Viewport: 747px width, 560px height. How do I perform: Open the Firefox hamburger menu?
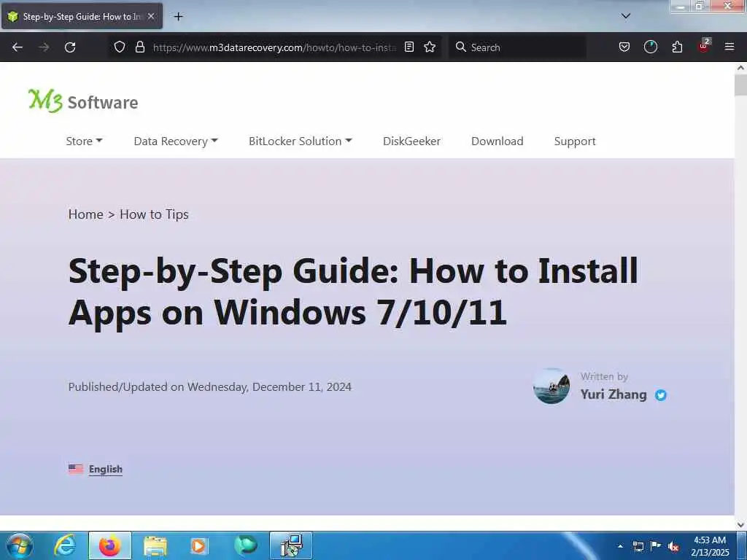tap(729, 47)
